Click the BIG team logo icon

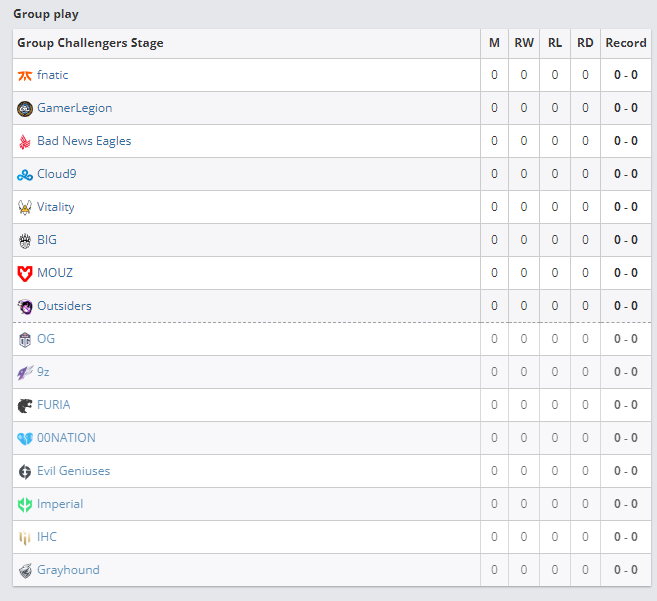(25, 240)
